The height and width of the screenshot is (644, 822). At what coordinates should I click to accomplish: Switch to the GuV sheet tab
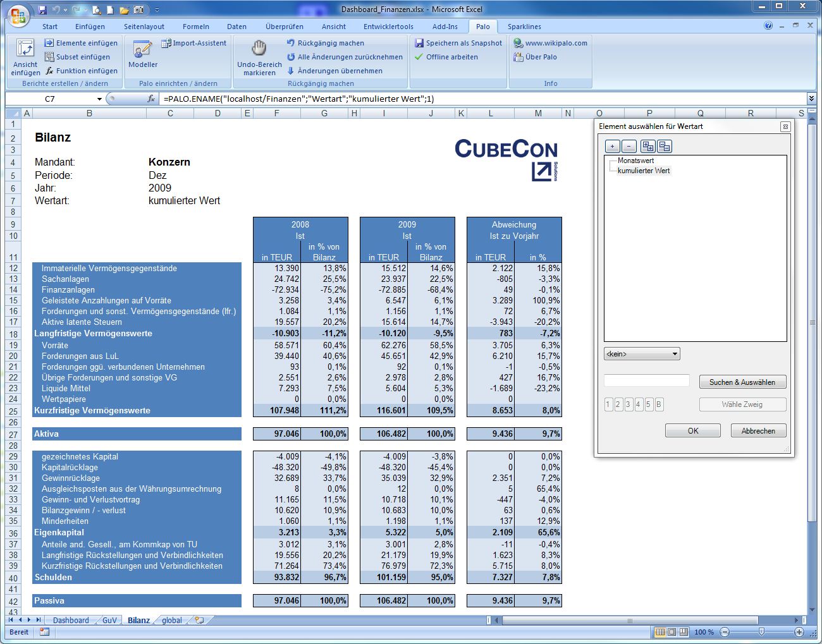click(x=109, y=620)
